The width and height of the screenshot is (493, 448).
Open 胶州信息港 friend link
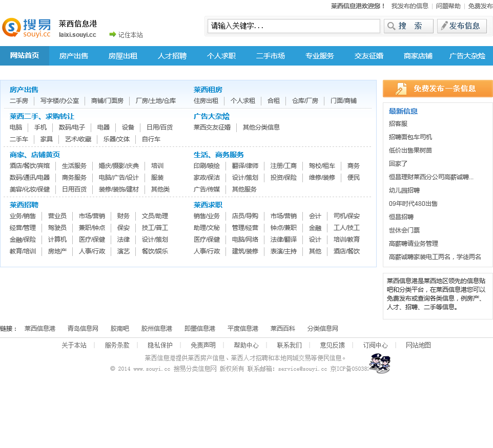tap(157, 328)
